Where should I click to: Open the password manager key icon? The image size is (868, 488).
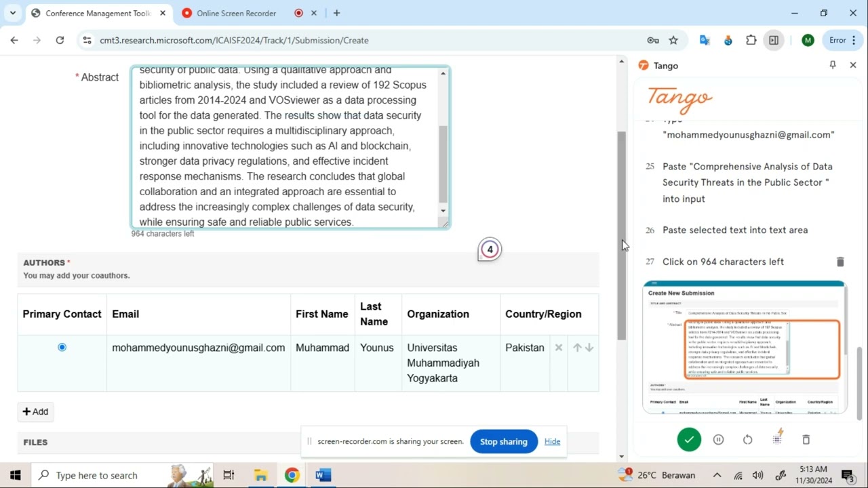click(x=653, y=40)
